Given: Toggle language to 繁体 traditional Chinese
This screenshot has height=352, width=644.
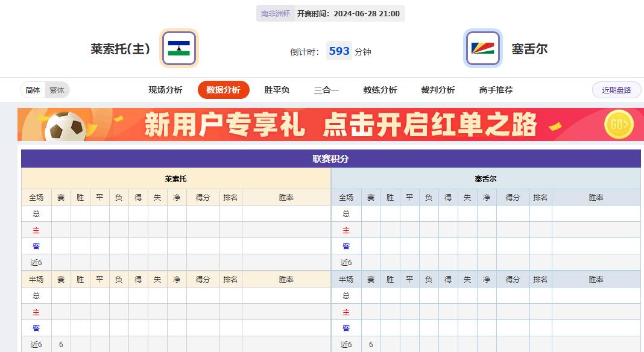Looking at the screenshot, I should (58, 89).
